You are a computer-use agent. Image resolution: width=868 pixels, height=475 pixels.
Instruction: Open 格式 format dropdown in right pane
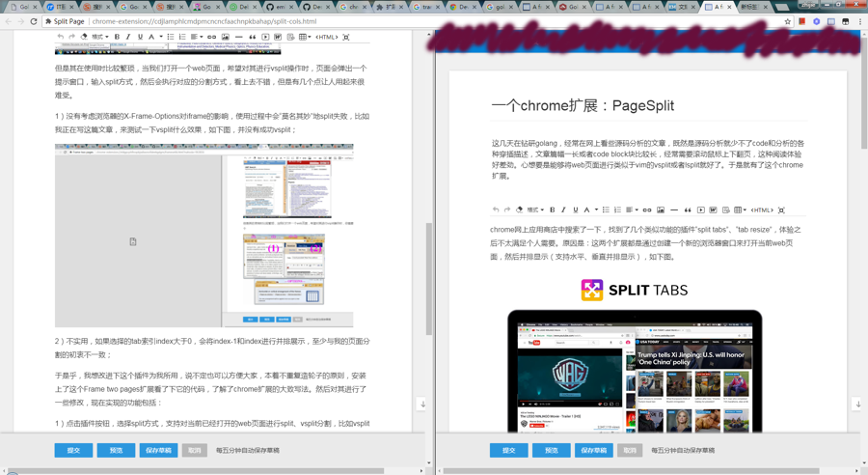[x=535, y=210]
